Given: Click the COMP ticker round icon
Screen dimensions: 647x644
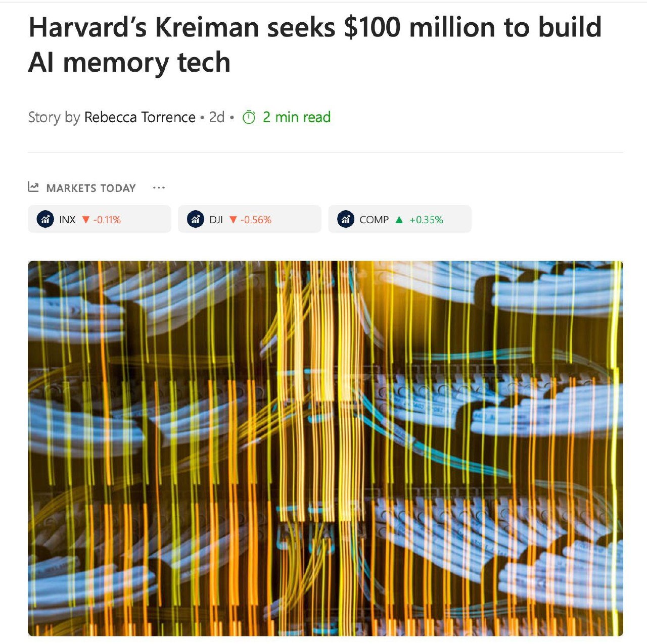Looking at the screenshot, I should [346, 219].
